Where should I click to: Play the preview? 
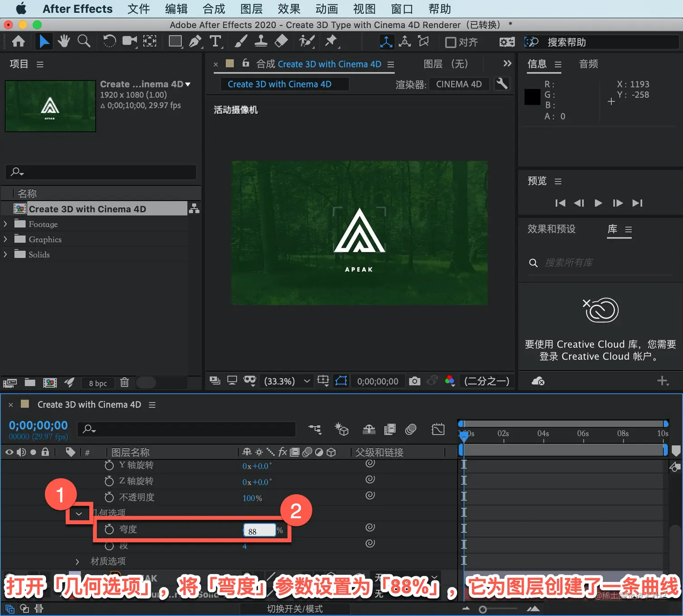(x=598, y=203)
